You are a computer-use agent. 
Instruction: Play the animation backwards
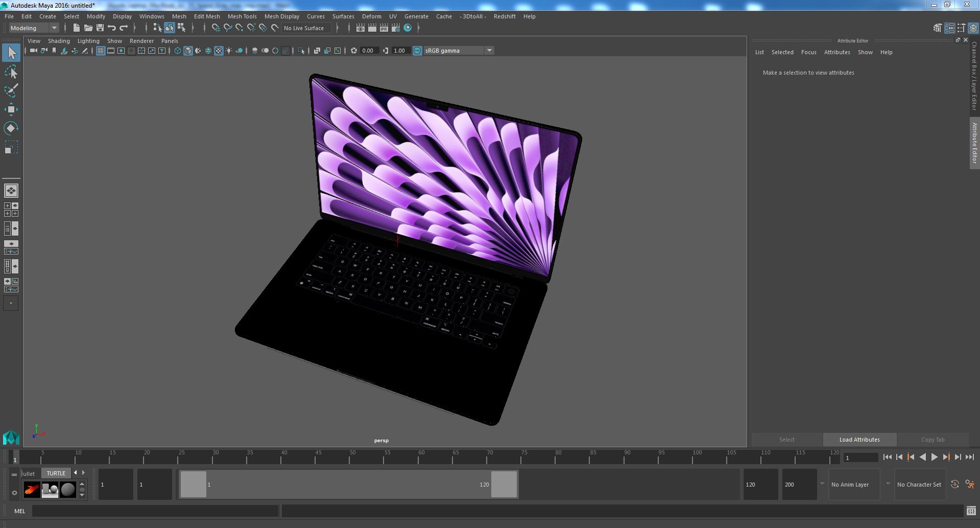[922, 457]
